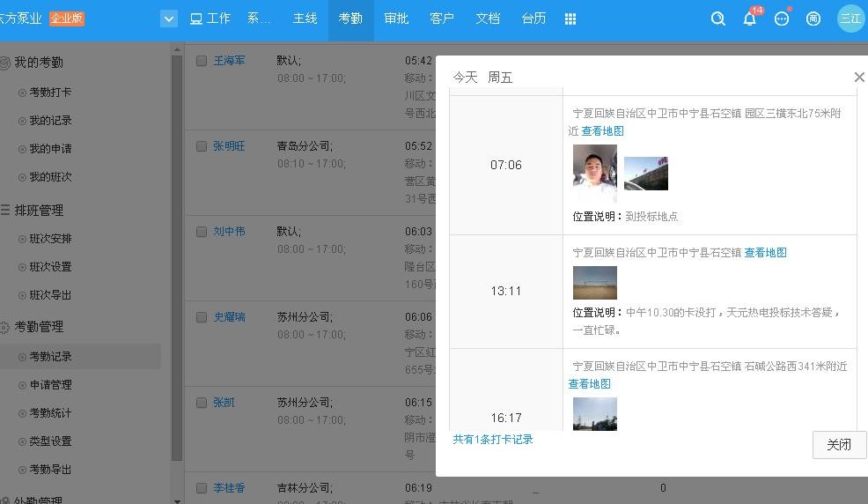Open the 客户 tab in navigation
Image resolution: width=868 pixels, height=504 pixels.
click(x=442, y=19)
